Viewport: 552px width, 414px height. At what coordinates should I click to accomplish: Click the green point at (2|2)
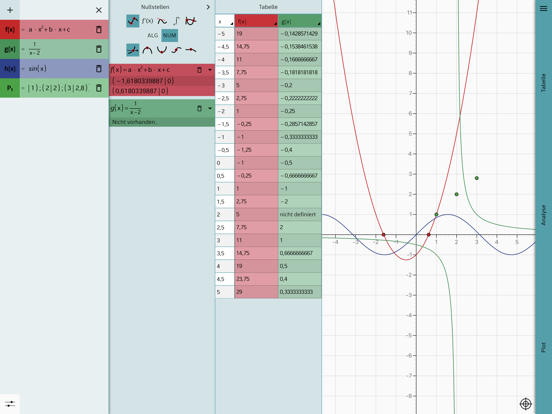pyautogui.click(x=457, y=194)
